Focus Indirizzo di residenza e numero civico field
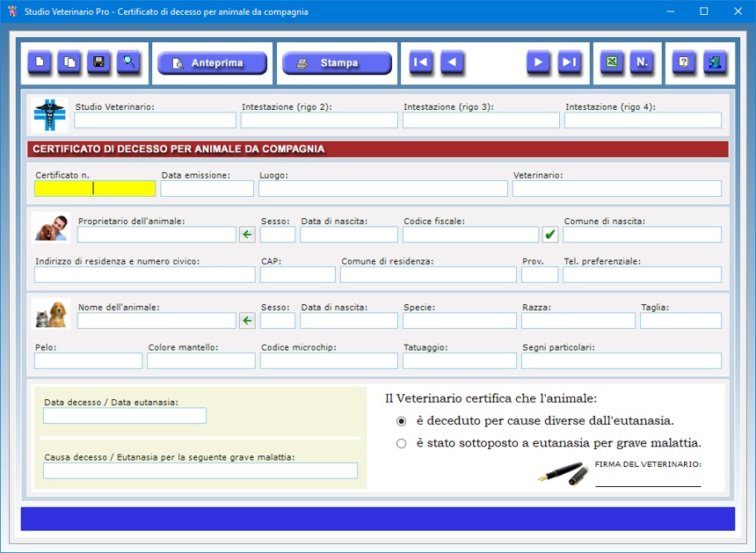Viewport: 756px width, 553px height. click(x=145, y=275)
